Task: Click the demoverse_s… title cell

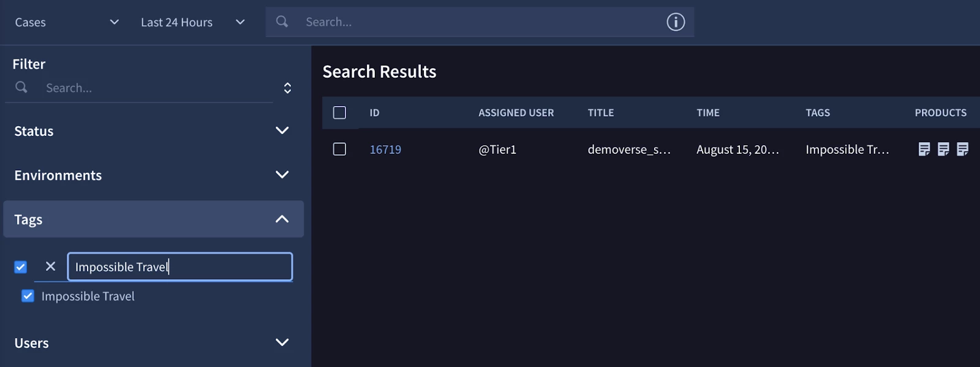Action: [x=629, y=149]
